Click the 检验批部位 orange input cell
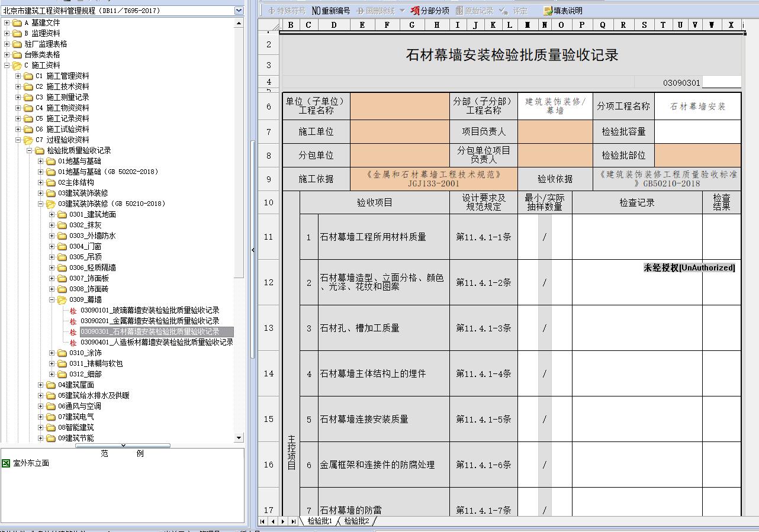 [x=697, y=155]
